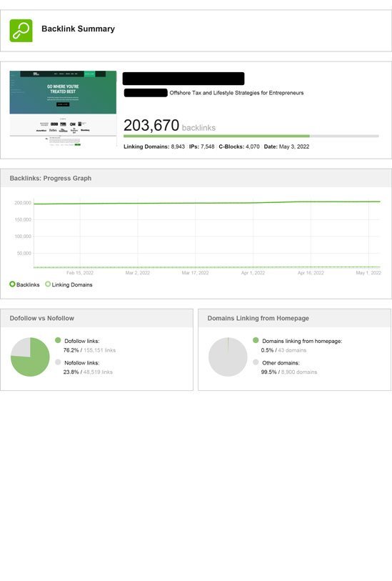This screenshot has width=392, height=581.
Task: Open the 155,151 links dofollow count
Action: pyautogui.click(x=99, y=350)
